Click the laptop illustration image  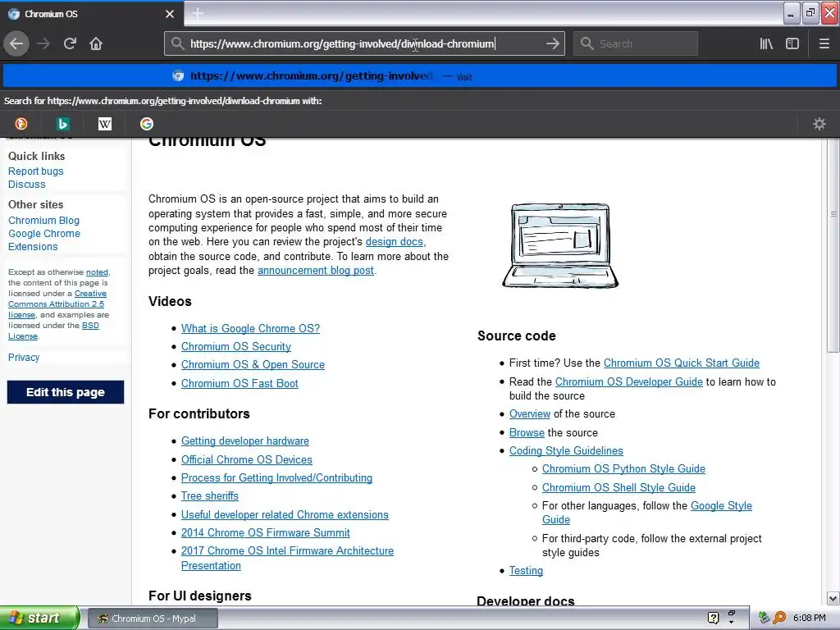pyautogui.click(x=560, y=245)
